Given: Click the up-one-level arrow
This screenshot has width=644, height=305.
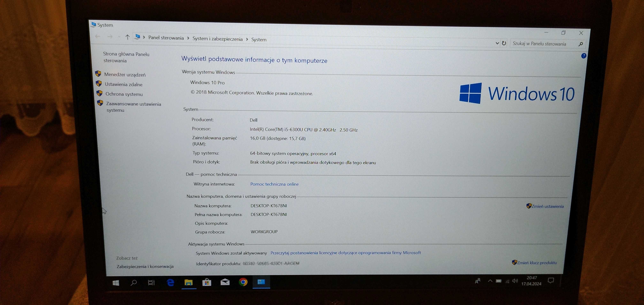Looking at the screenshot, I should [x=127, y=37].
